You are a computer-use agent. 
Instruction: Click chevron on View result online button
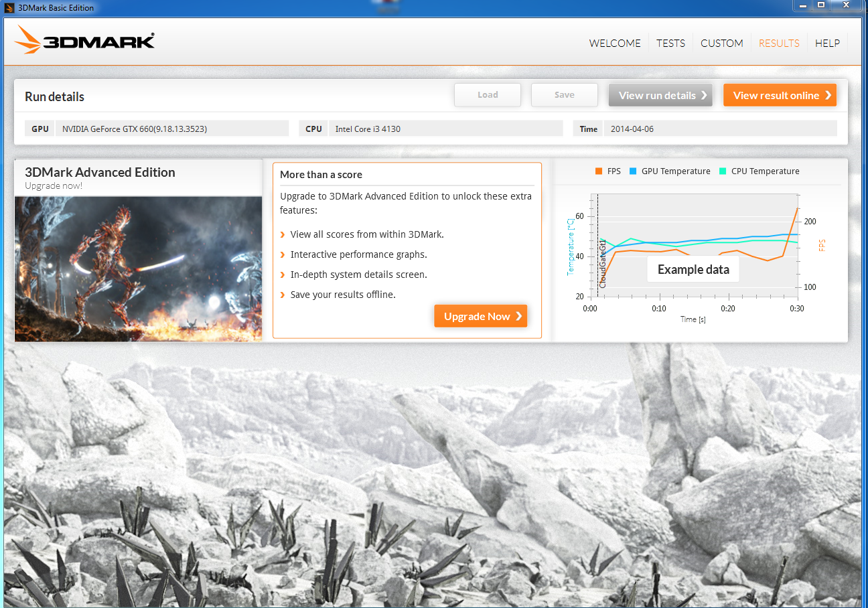828,95
